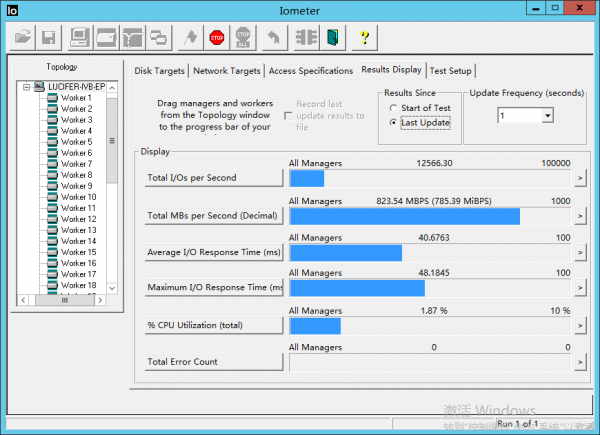Click the 823.54 MBPS (785.39 MiBPS) value
This screenshot has height=435, width=600.
tap(434, 201)
